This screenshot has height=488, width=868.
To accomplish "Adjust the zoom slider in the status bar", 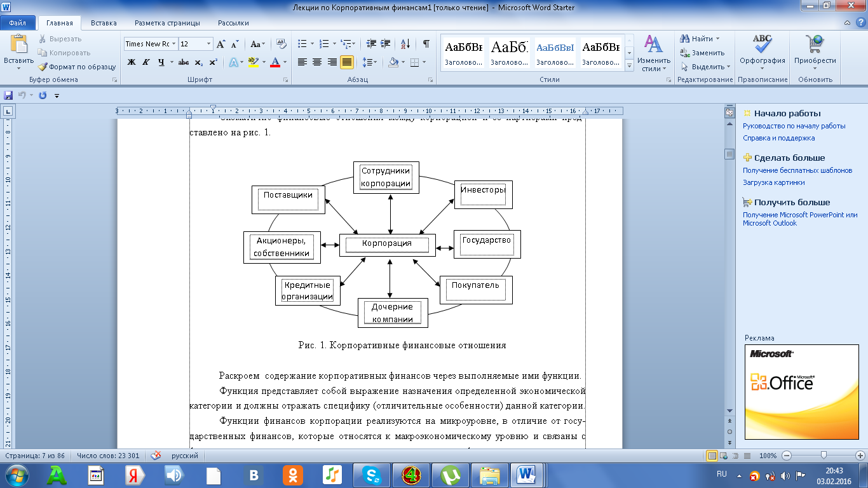I will click(x=824, y=456).
